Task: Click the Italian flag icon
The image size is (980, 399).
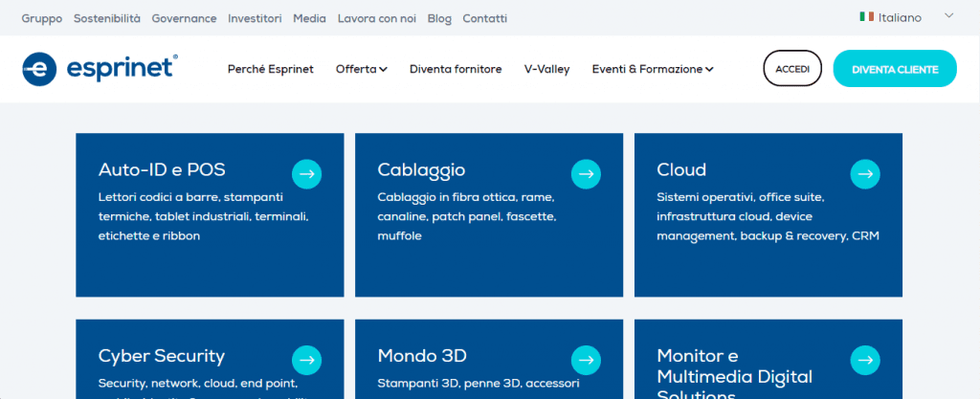Action: click(x=866, y=17)
